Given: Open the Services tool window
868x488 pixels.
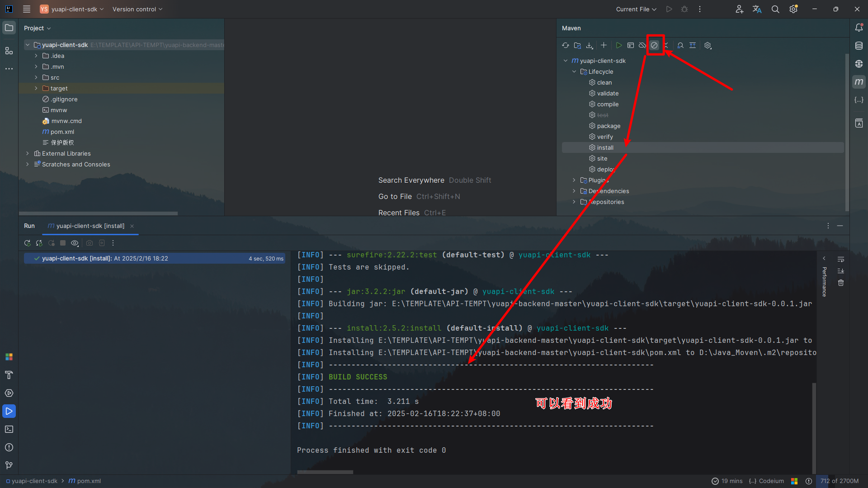Looking at the screenshot, I should click(x=9, y=393).
